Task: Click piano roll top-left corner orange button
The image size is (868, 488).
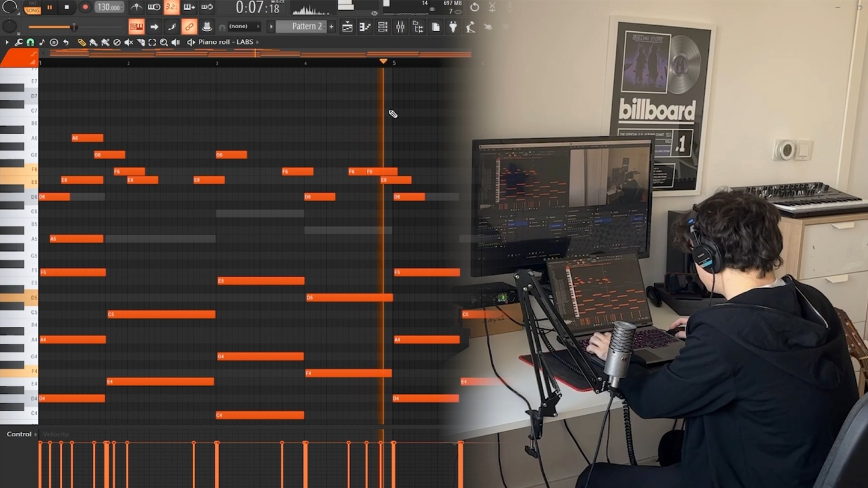Action: click(19, 57)
